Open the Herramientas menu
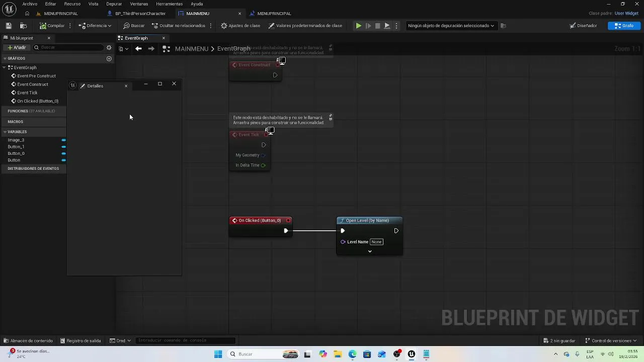 click(x=170, y=4)
